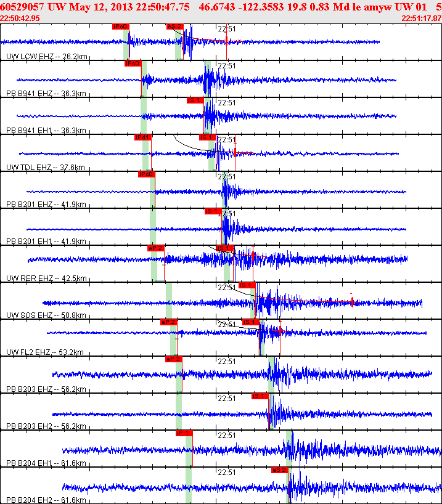Select the eP 2 pick on PB B203 EHZ trace
442x504 pixels.
tap(174, 359)
